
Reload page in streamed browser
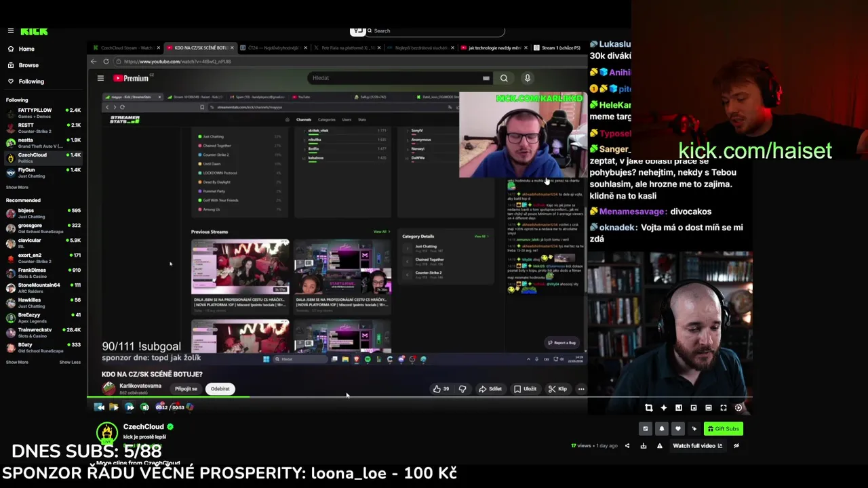[x=106, y=61]
